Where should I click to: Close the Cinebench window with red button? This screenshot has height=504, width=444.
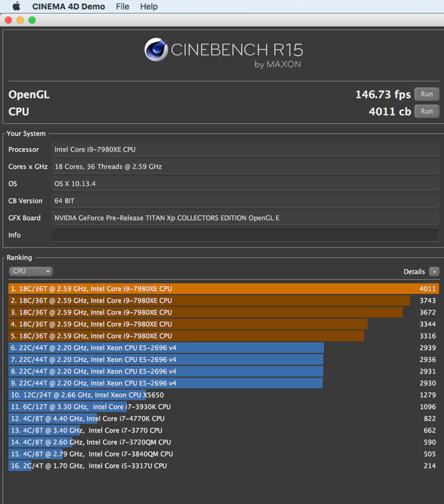pyautogui.click(x=9, y=20)
